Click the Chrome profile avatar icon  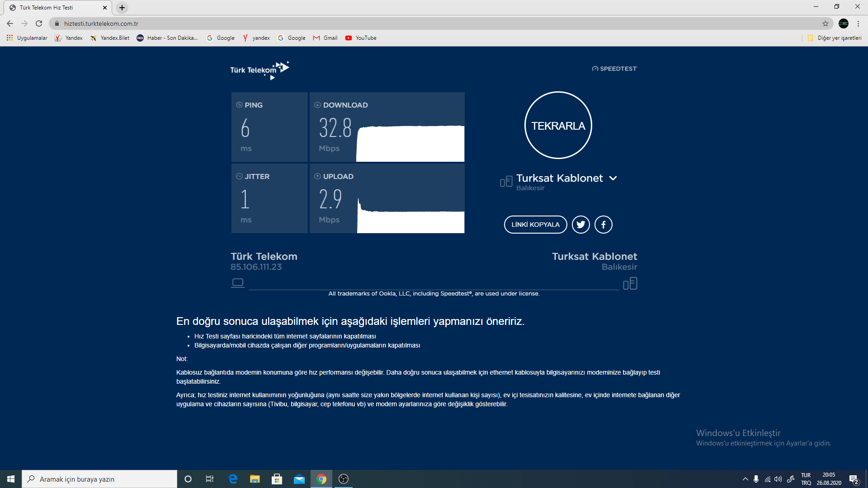[x=843, y=23]
